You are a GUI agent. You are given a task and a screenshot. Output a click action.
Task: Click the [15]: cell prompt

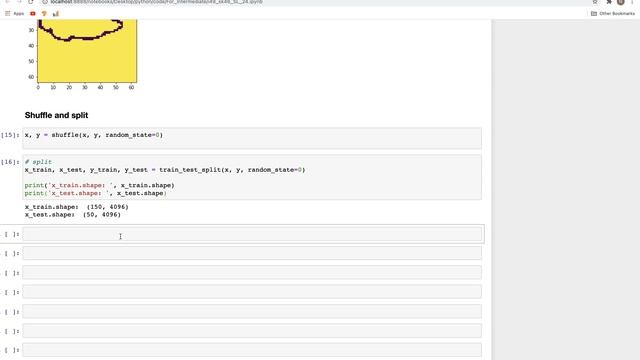(x=10, y=135)
